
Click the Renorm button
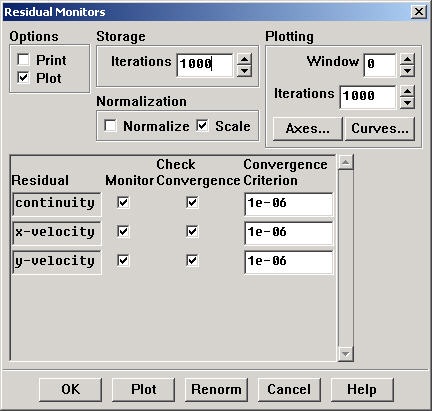(x=216, y=389)
